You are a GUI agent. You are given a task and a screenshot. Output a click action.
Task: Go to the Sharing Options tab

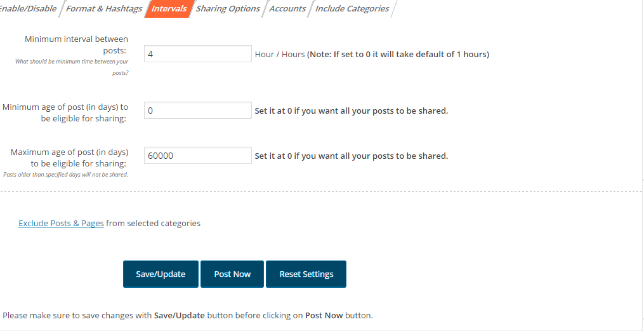[228, 9]
